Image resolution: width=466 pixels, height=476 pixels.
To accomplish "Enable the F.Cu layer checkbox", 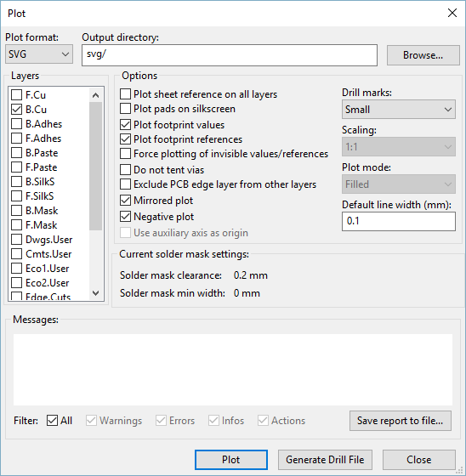I will 16,95.
